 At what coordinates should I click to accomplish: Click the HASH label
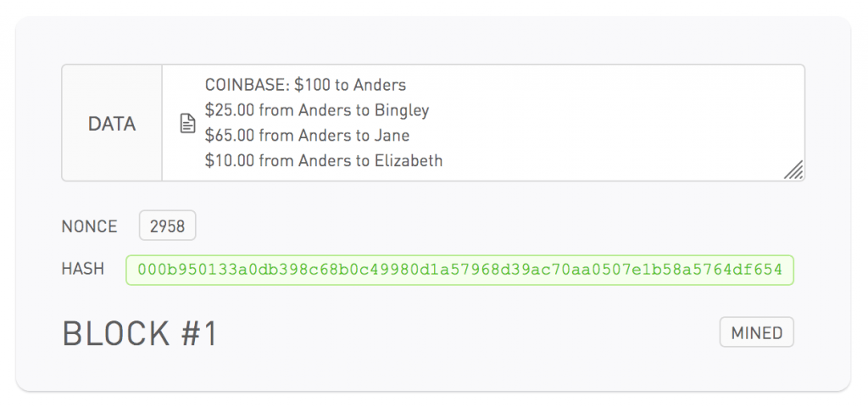pos(83,269)
